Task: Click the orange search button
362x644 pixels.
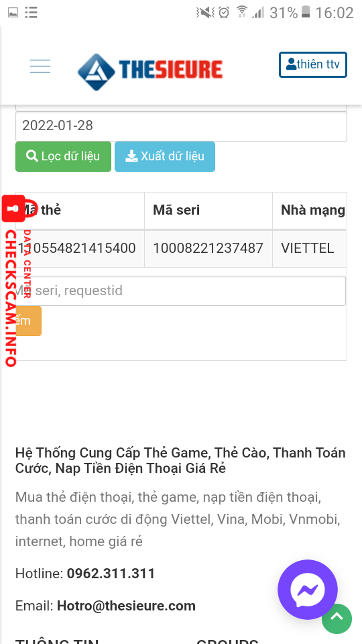Action: [28, 321]
